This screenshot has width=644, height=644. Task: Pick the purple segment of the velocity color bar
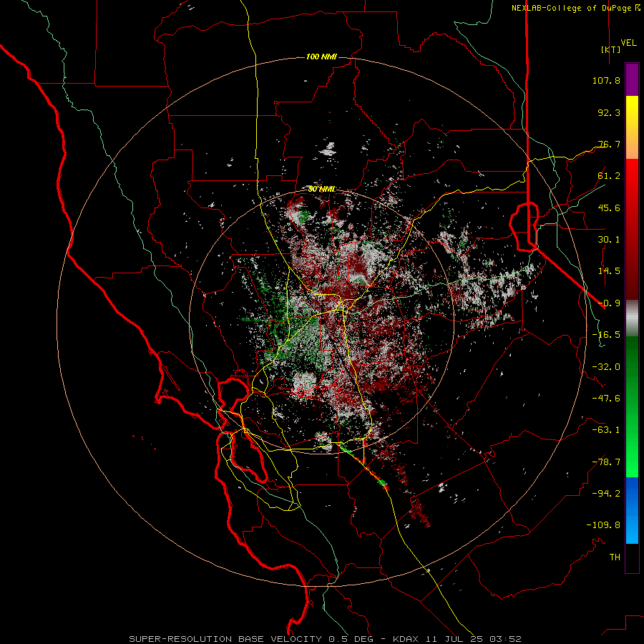tap(632, 79)
